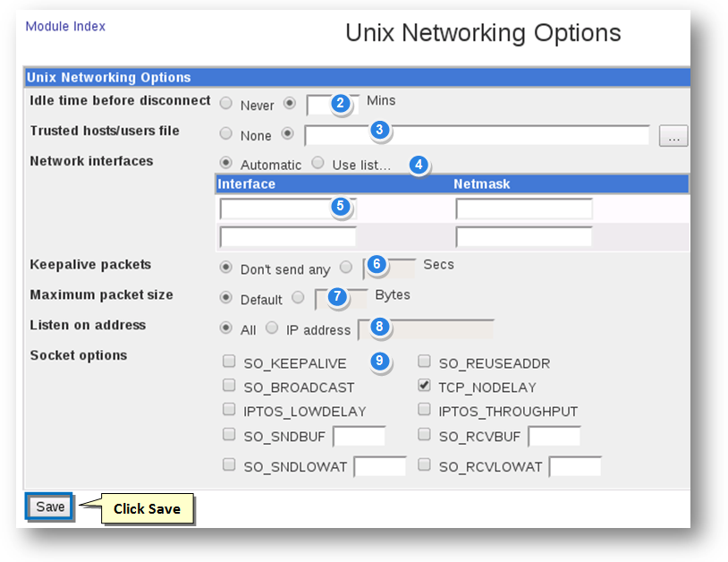728x562 pixels.
Task: Click the Save button
Action: (x=50, y=507)
